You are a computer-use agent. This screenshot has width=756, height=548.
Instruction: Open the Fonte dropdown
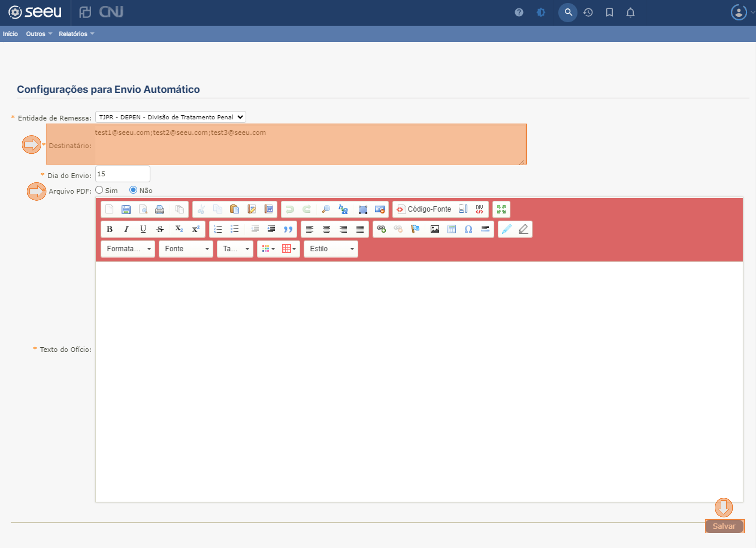point(186,249)
